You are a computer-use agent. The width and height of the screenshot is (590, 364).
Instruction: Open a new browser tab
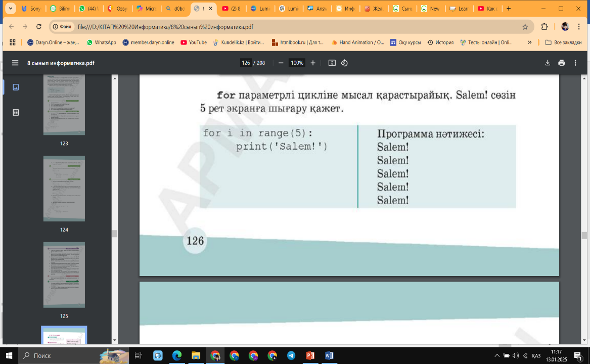(509, 8)
